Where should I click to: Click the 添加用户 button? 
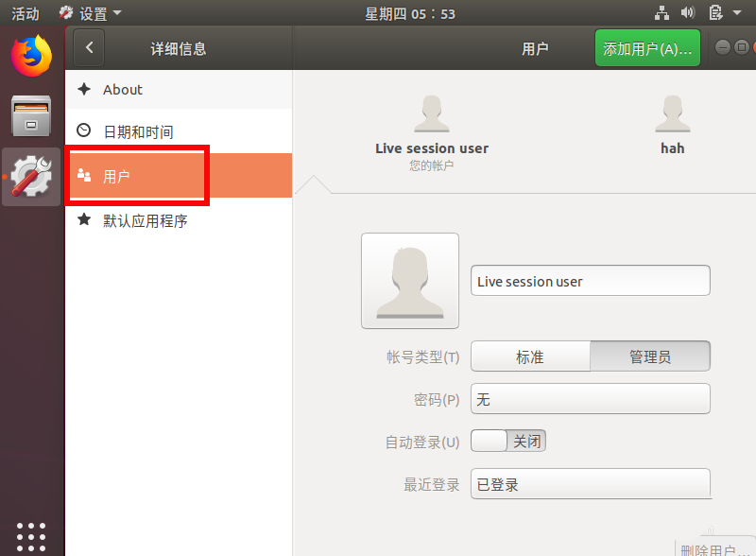(x=647, y=48)
